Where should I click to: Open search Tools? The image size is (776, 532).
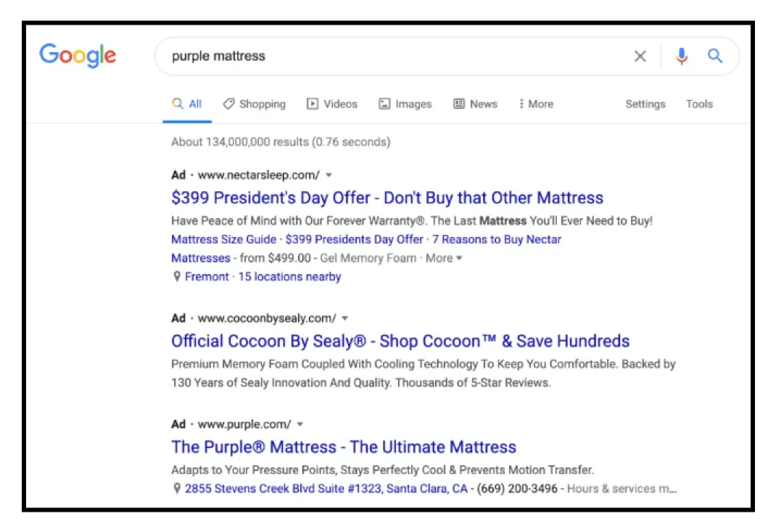click(699, 104)
